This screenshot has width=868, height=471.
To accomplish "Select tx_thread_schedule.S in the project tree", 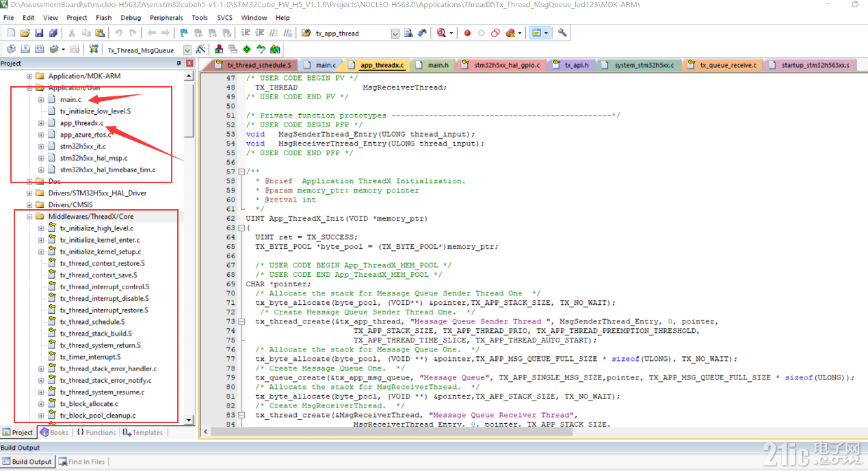I will pyautogui.click(x=92, y=321).
